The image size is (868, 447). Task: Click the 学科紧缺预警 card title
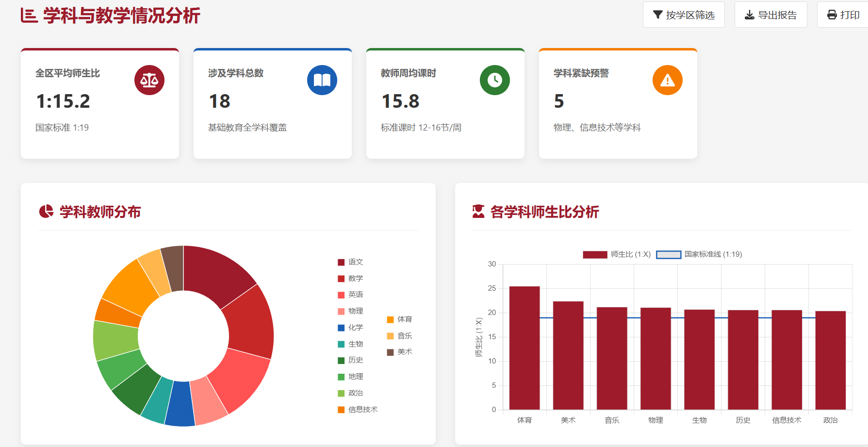point(581,73)
